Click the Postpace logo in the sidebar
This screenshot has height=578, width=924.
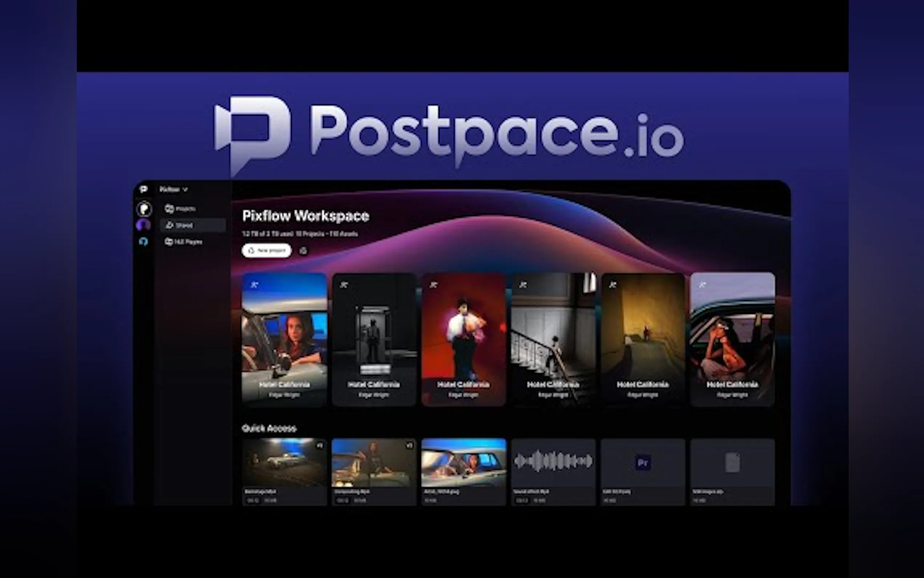point(144,189)
